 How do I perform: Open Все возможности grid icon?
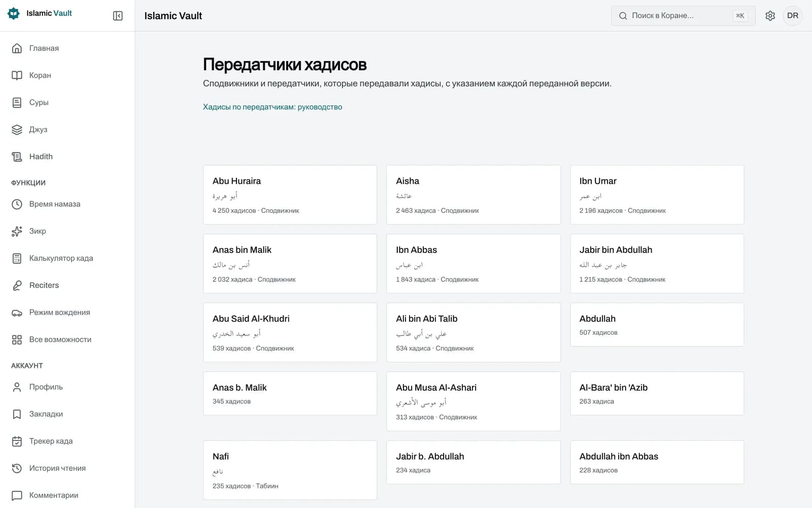(17, 339)
